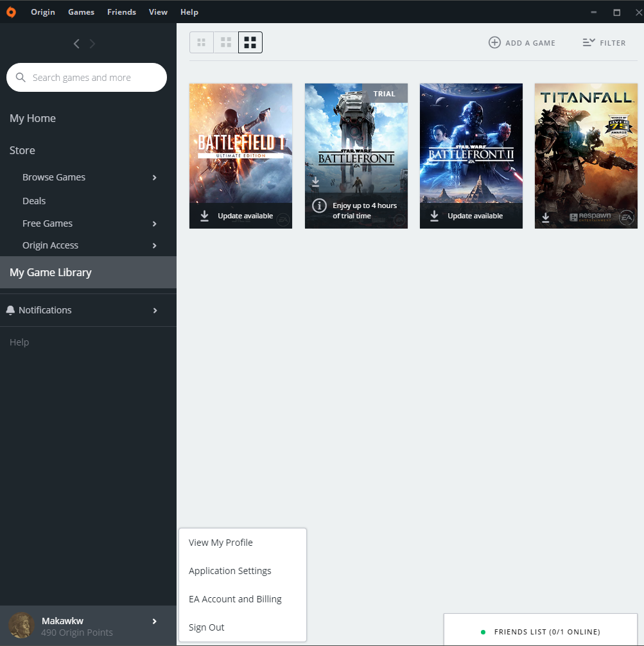Click the Notifications label
The width and height of the screenshot is (644, 646).
tap(45, 310)
